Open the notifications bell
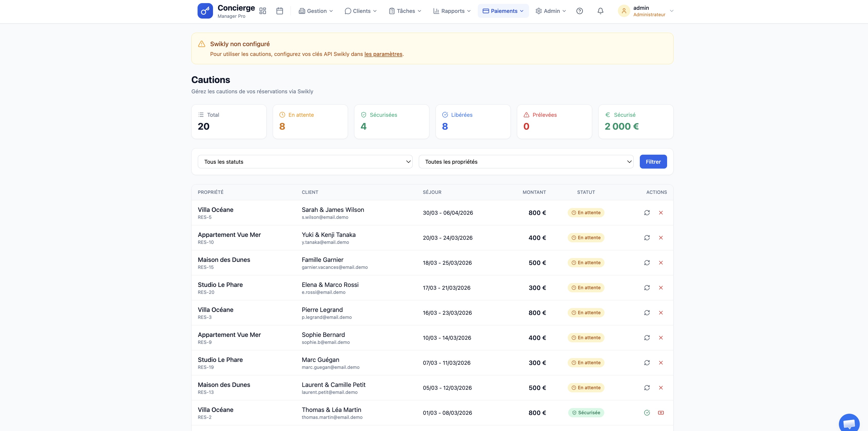868x431 pixels. 600,11
